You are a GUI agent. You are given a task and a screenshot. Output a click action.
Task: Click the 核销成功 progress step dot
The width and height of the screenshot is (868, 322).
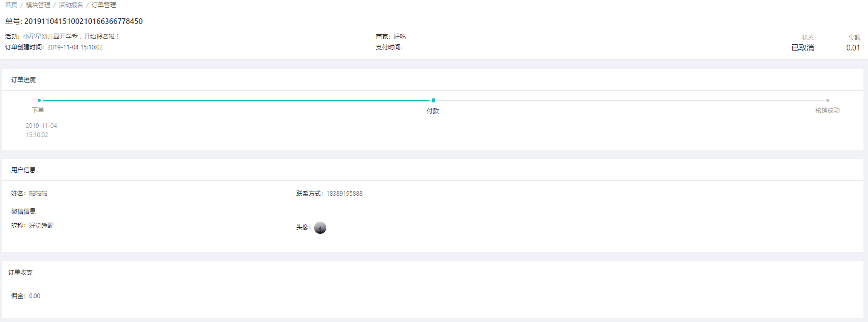[x=828, y=100]
